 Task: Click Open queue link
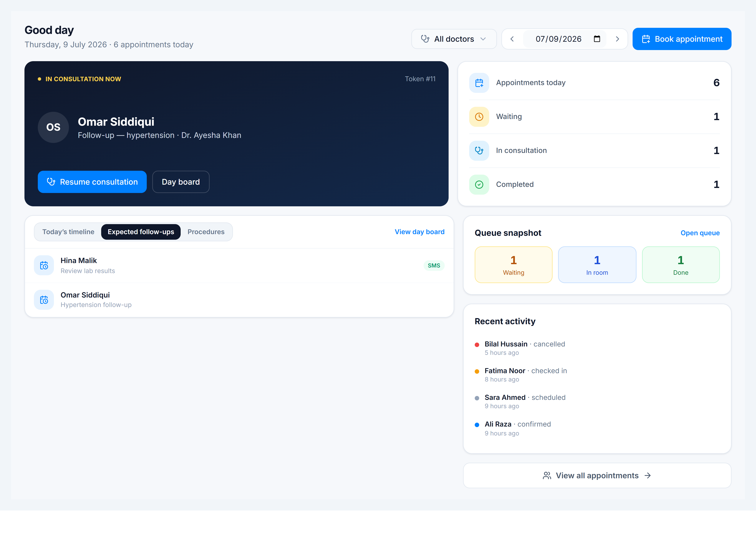700,233
